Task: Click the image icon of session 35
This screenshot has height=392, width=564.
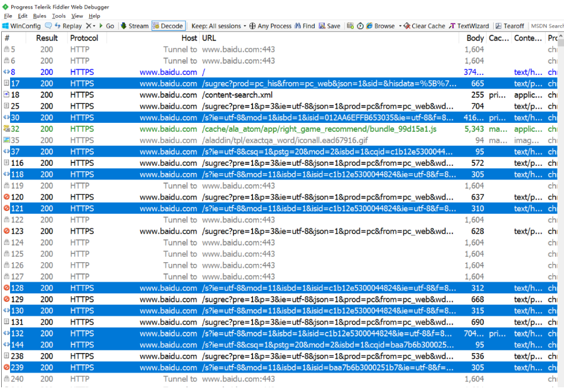Action: (x=6, y=140)
